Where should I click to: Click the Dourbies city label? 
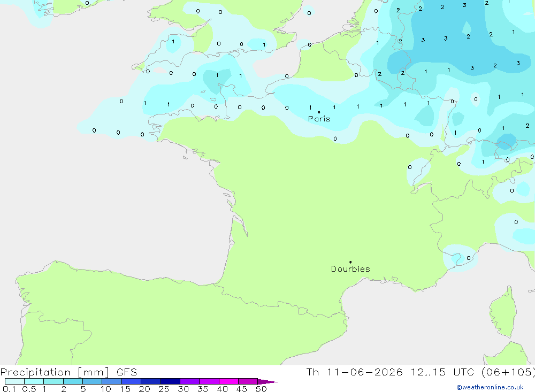coord(350,269)
